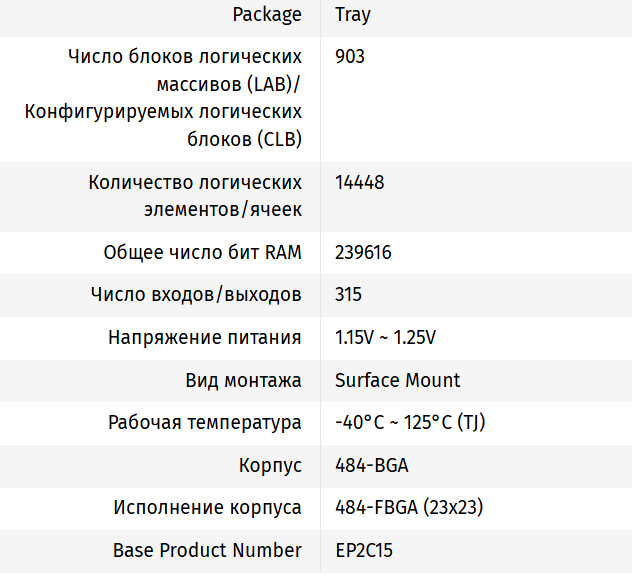Image resolution: width=632 pixels, height=576 pixels.
Task: Click the "Рабочая температура" label
Action: (204, 423)
